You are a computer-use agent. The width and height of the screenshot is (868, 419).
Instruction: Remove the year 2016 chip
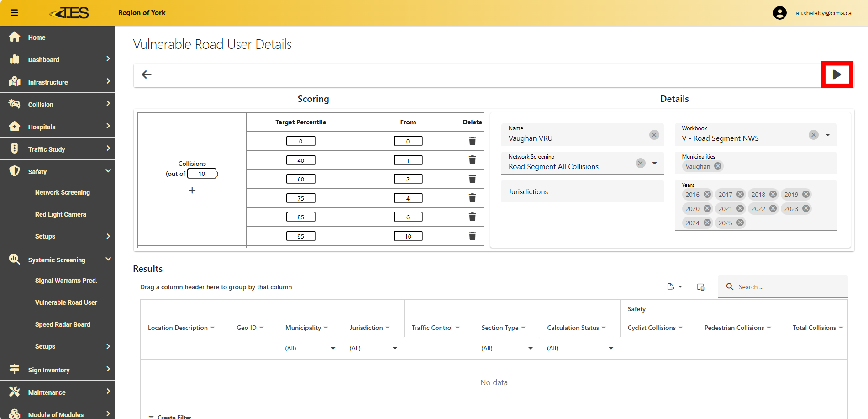pyautogui.click(x=707, y=194)
